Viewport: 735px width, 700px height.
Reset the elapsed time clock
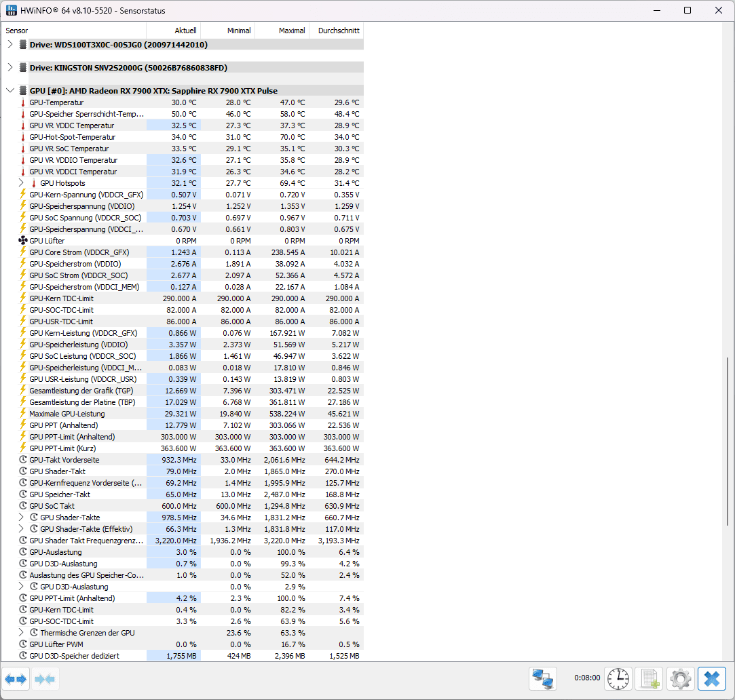pyautogui.click(x=618, y=679)
